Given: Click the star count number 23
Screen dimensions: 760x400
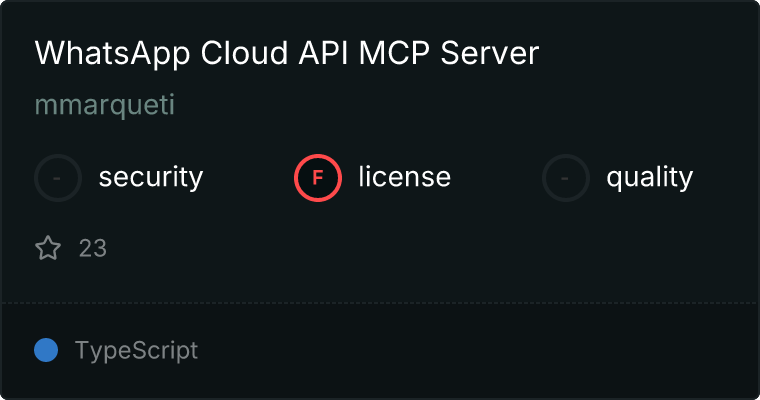Looking at the screenshot, I should (x=92, y=248).
